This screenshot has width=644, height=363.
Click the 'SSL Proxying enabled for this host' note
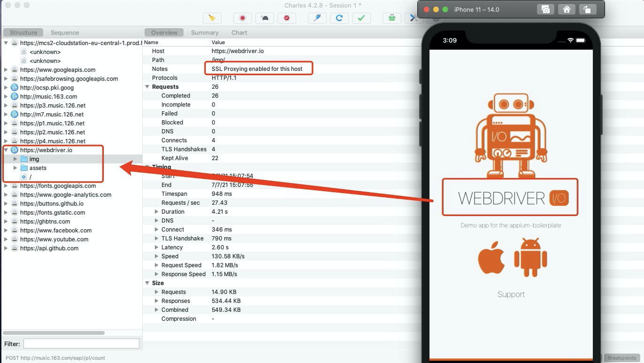coord(257,69)
